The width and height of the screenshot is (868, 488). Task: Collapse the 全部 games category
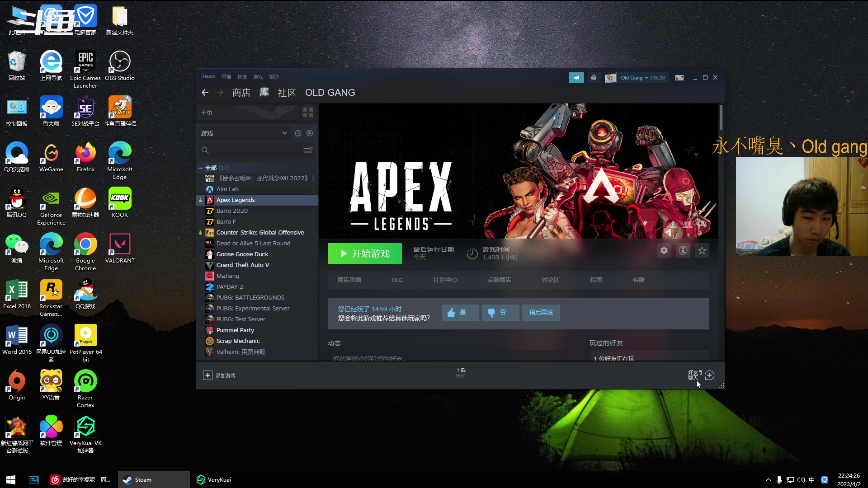(201, 168)
